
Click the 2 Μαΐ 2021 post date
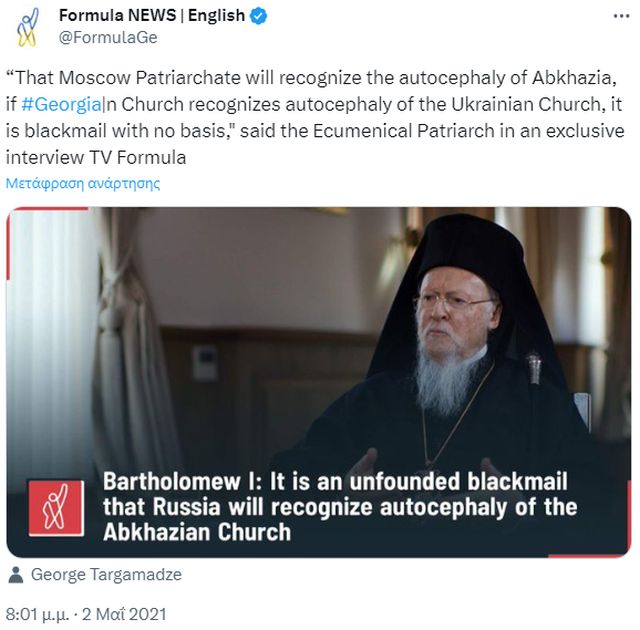click(x=124, y=614)
